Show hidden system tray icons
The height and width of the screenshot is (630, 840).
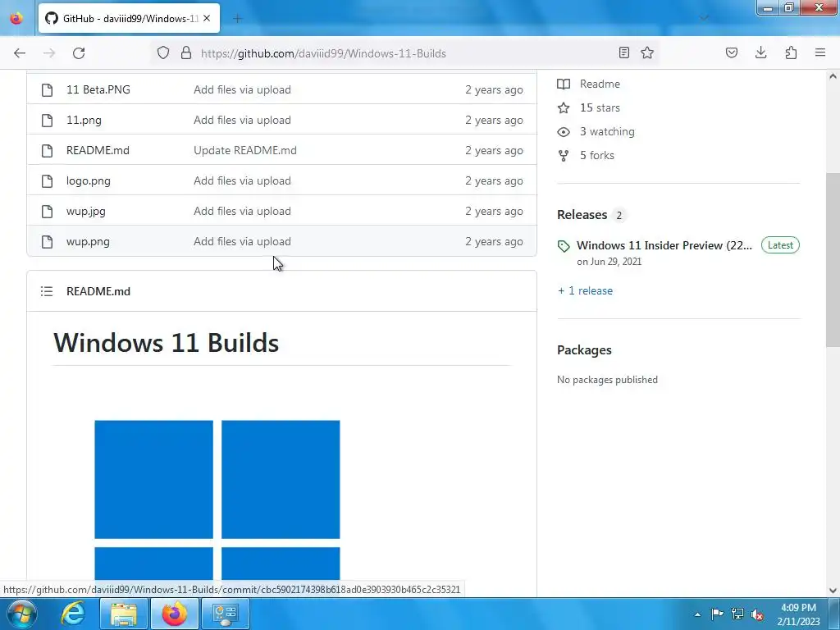[697, 614]
